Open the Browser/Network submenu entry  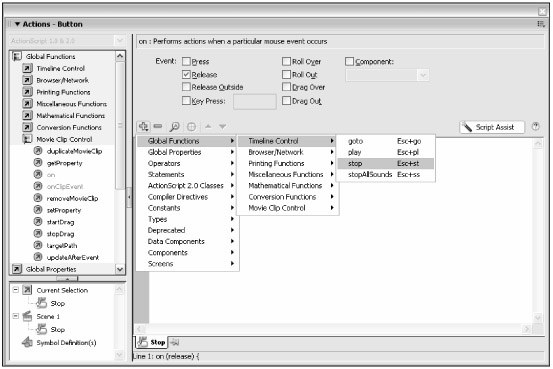[288, 152]
